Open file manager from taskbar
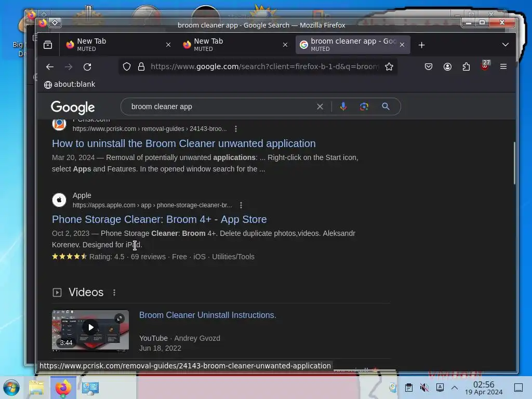Viewport: 532px width, 399px height. pyautogui.click(x=37, y=388)
